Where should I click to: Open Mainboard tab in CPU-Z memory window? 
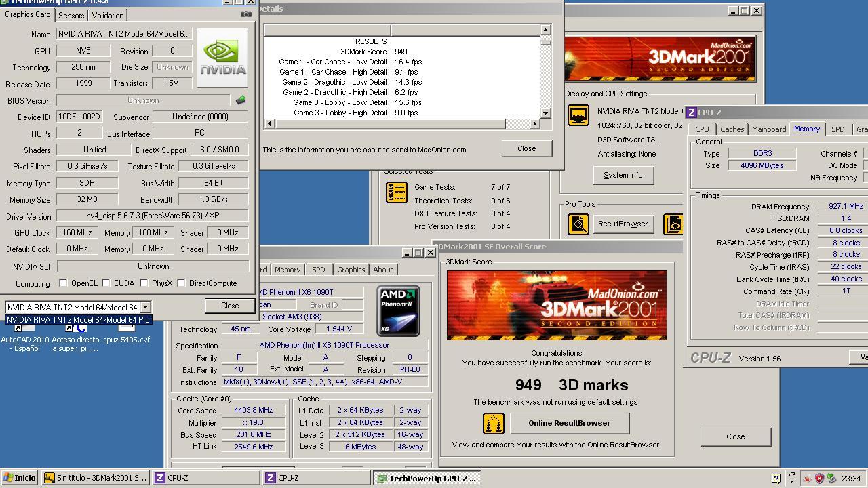[769, 129]
